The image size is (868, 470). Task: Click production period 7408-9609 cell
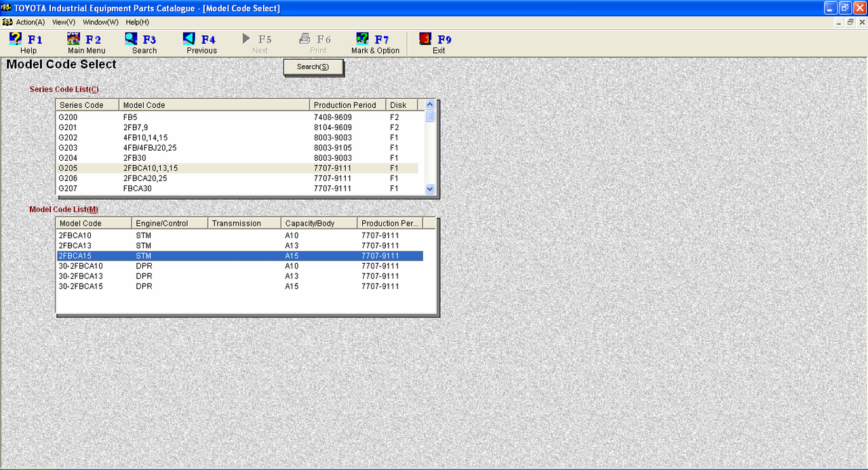point(332,117)
